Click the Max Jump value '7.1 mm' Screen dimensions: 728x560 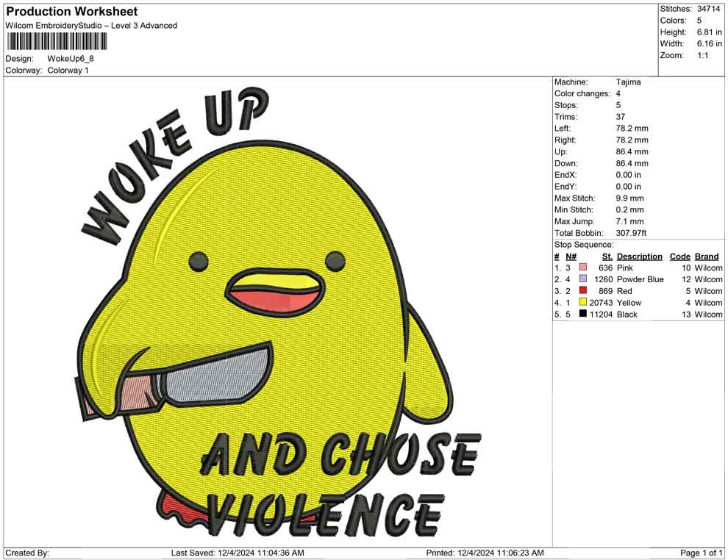point(629,221)
